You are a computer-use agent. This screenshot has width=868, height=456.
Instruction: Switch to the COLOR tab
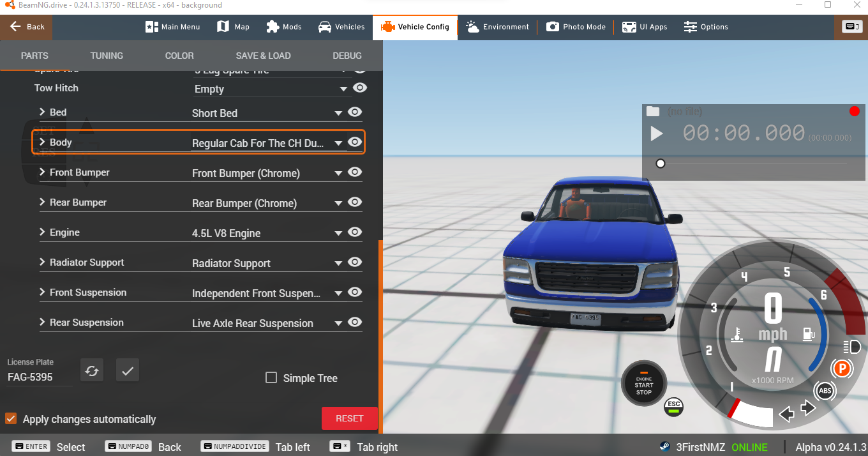coord(179,56)
